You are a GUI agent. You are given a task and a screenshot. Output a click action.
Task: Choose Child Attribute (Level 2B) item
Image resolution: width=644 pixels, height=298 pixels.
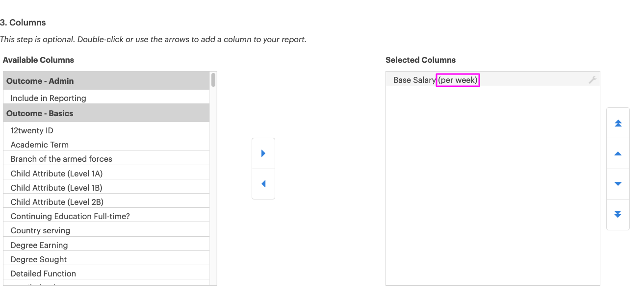57,202
